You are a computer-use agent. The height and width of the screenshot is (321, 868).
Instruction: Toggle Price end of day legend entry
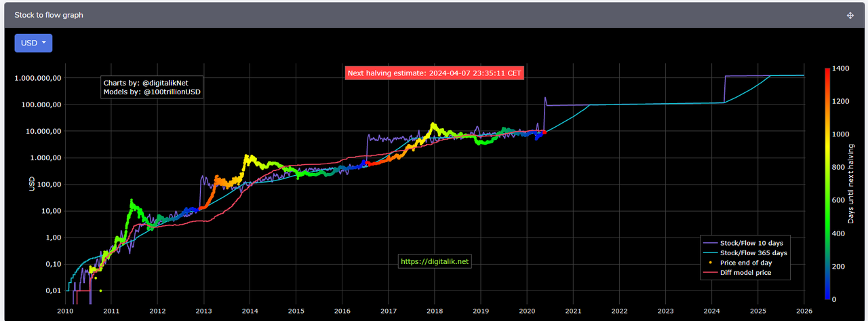click(745, 263)
